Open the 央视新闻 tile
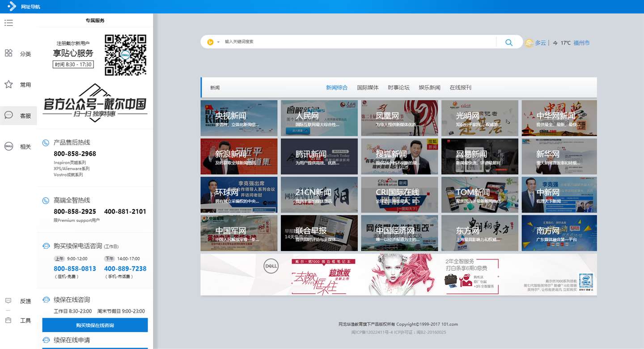The image size is (644, 349). (x=239, y=118)
